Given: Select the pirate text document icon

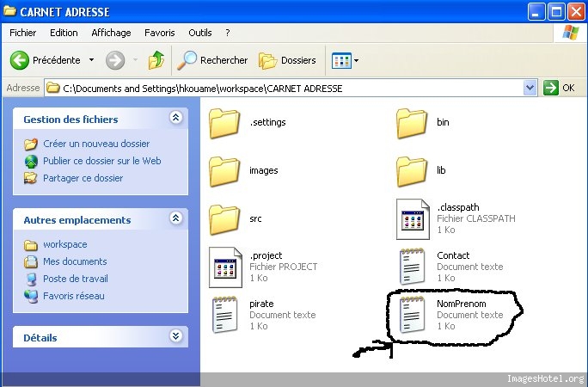Looking at the screenshot, I should 224,315.
